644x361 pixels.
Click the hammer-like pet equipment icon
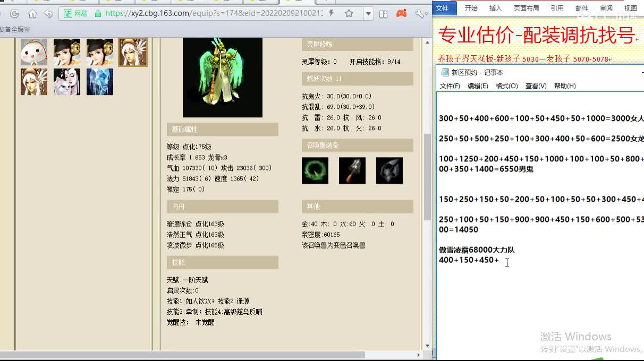coord(352,170)
